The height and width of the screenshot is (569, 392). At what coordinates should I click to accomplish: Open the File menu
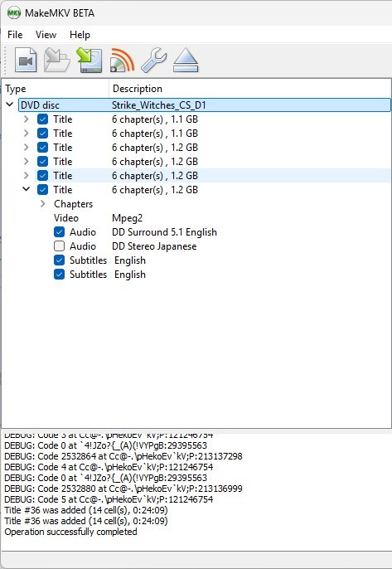[x=15, y=35]
